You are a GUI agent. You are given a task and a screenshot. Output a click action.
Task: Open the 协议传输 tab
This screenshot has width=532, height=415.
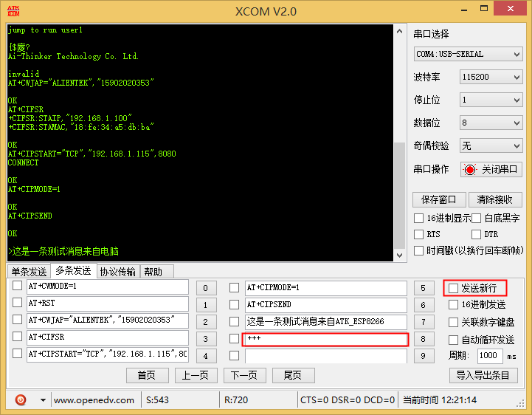(x=118, y=272)
